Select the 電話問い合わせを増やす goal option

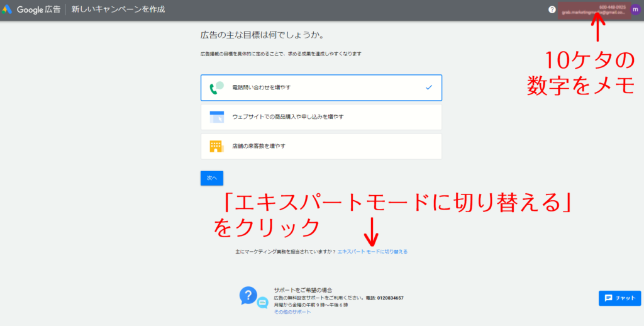pos(321,87)
